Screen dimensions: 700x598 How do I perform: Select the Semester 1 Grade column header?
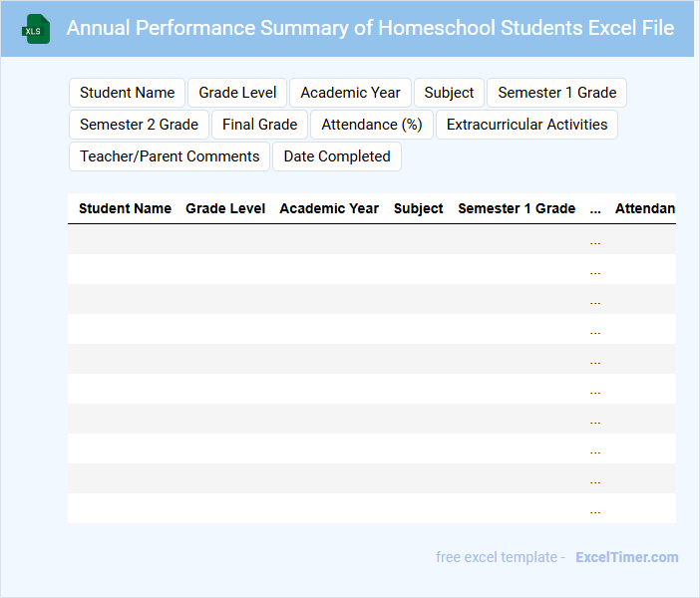517,208
